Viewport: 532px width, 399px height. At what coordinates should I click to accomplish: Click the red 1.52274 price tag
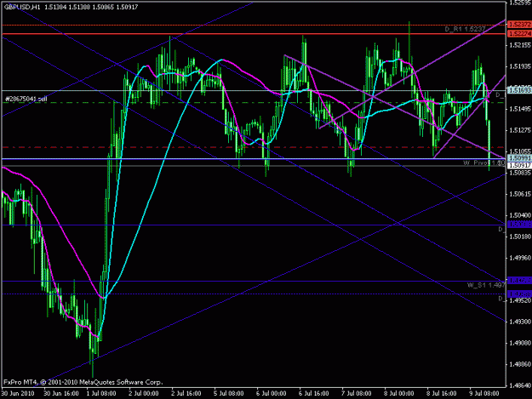click(x=519, y=33)
